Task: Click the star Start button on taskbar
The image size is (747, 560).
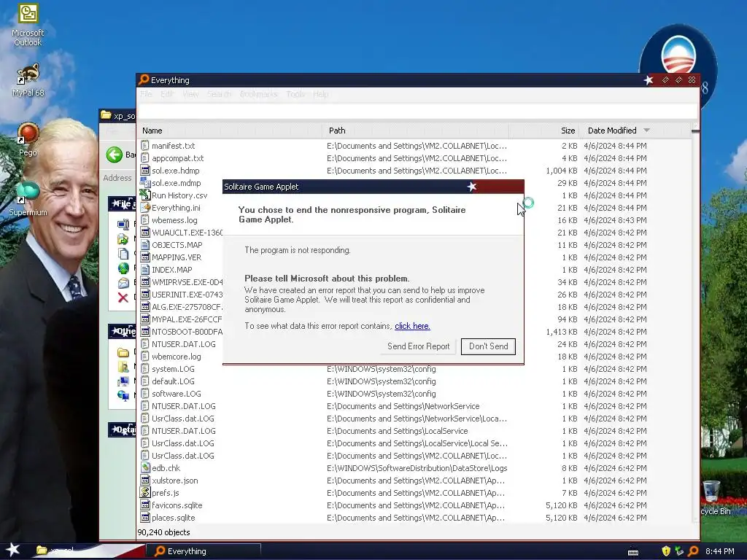Action: point(13,550)
